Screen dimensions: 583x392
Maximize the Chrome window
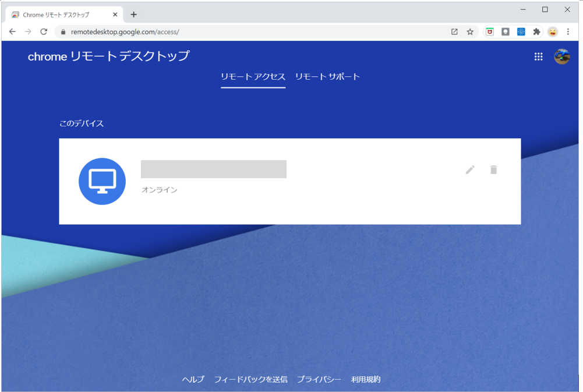545,10
